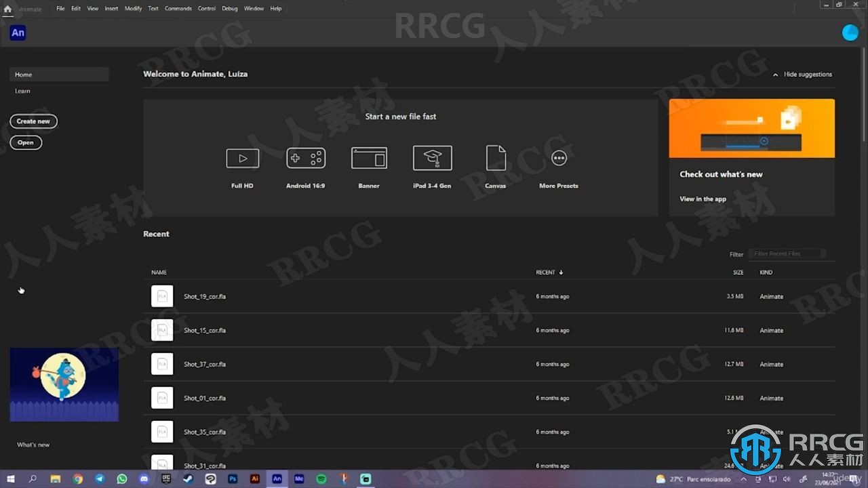The image size is (868, 488).
Task: Open the Insert menu
Action: coord(111,9)
